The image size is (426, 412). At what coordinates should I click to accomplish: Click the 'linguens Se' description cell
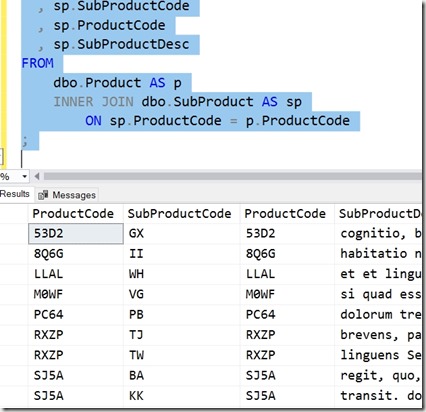click(378, 355)
